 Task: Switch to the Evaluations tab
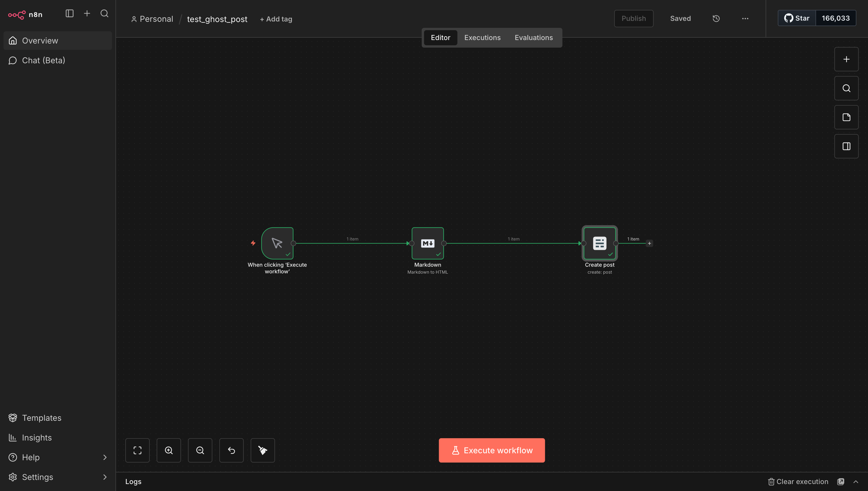pyautogui.click(x=533, y=38)
